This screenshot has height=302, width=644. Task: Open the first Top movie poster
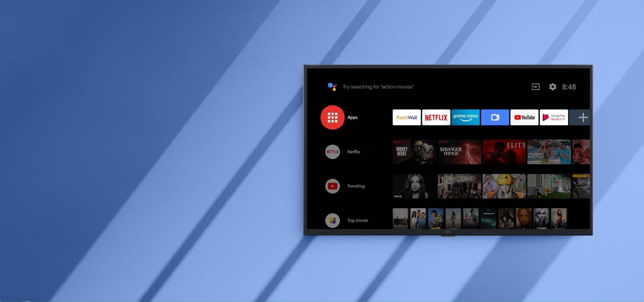click(x=400, y=219)
